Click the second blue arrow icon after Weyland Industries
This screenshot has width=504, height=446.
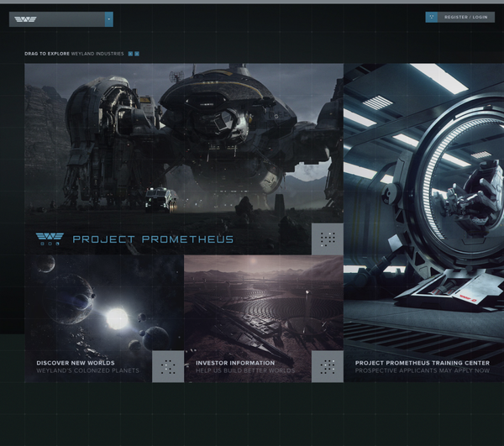137,54
